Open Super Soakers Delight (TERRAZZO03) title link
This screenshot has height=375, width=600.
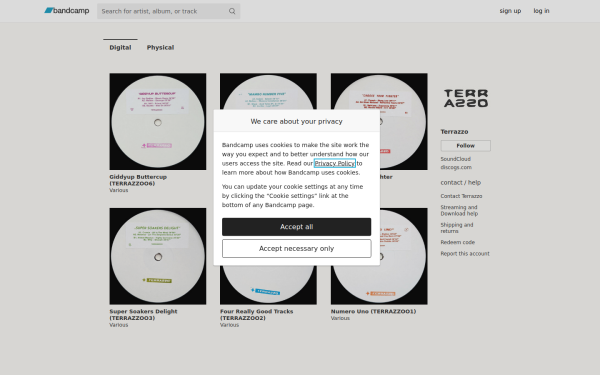[x=143, y=315]
